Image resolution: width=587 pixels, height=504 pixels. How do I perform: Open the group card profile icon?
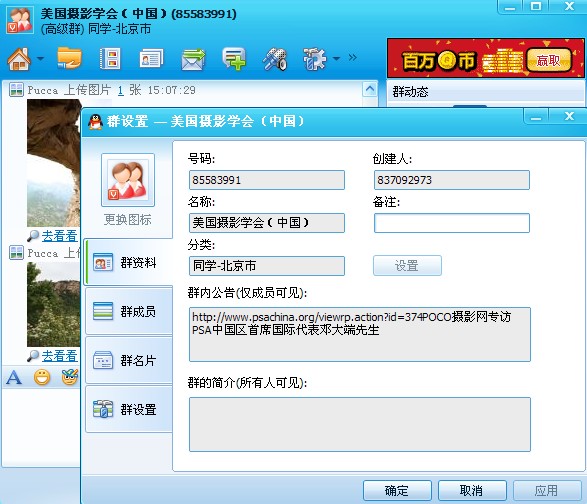click(x=151, y=59)
